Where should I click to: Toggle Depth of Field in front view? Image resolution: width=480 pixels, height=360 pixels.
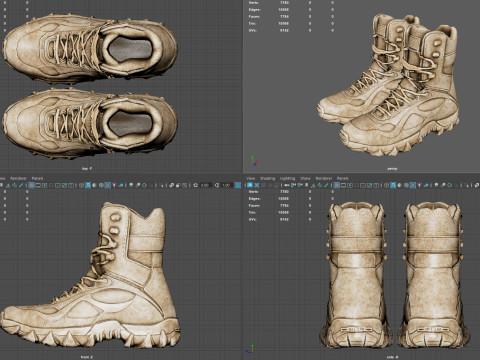coord(151,185)
